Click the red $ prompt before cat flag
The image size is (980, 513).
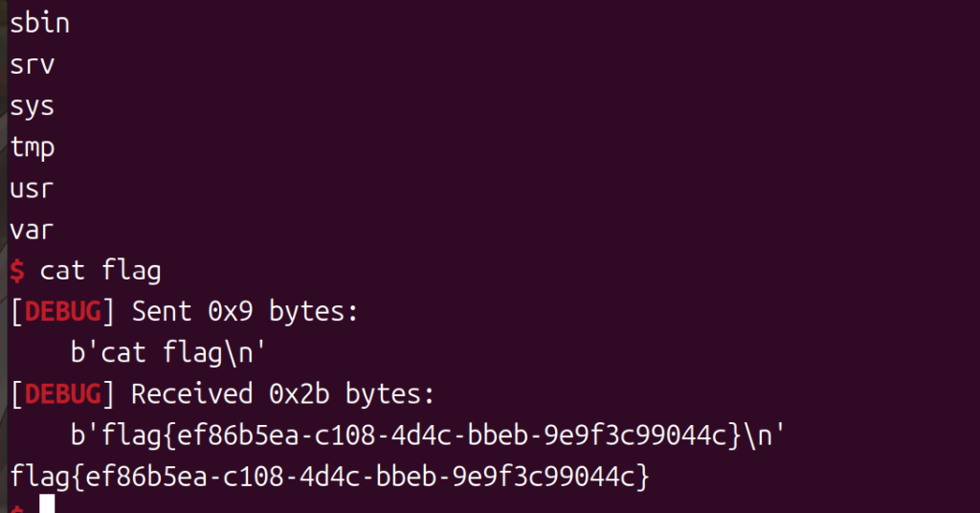pyautogui.click(x=16, y=271)
